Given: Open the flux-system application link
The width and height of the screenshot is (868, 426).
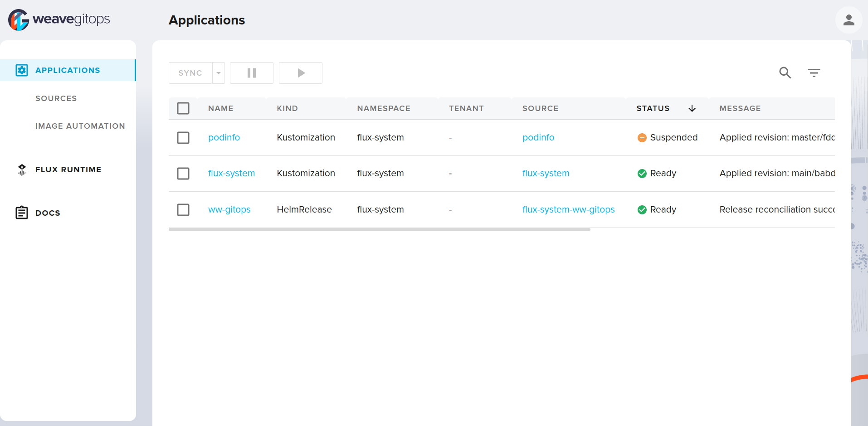Looking at the screenshot, I should click(x=231, y=173).
